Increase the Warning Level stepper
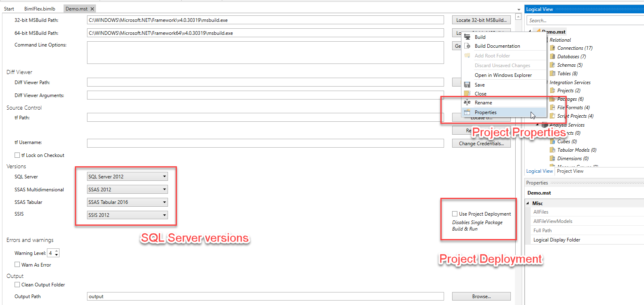Viewport: 644px width, 305px height. pyautogui.click(x=57, y=251)
